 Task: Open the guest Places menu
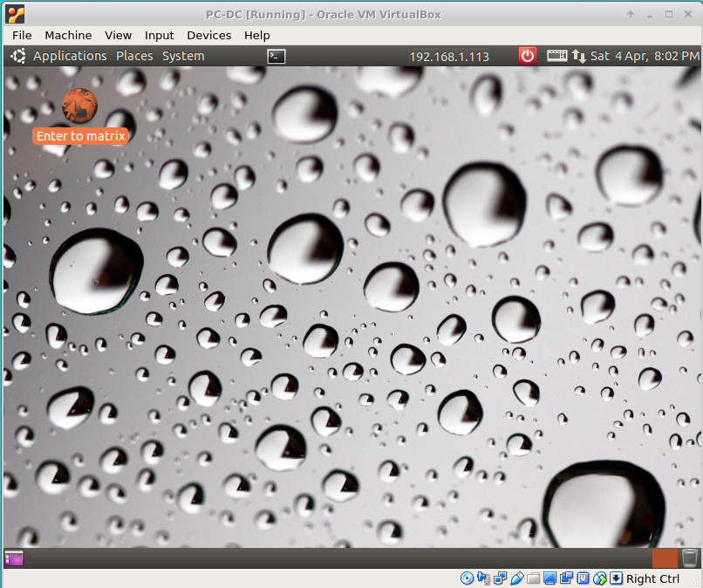(x=134, y=56)
